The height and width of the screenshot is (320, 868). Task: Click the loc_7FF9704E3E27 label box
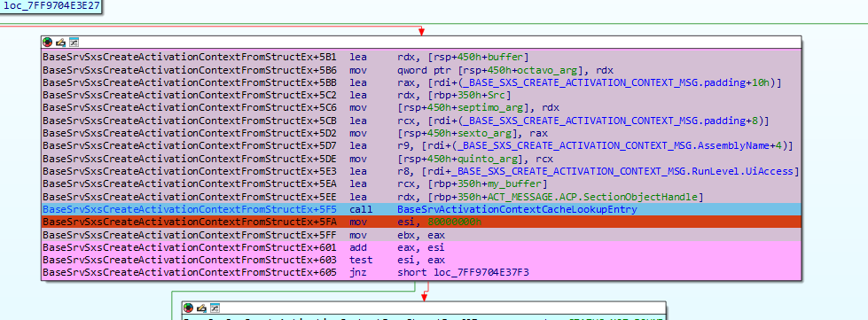click(51, 6)
